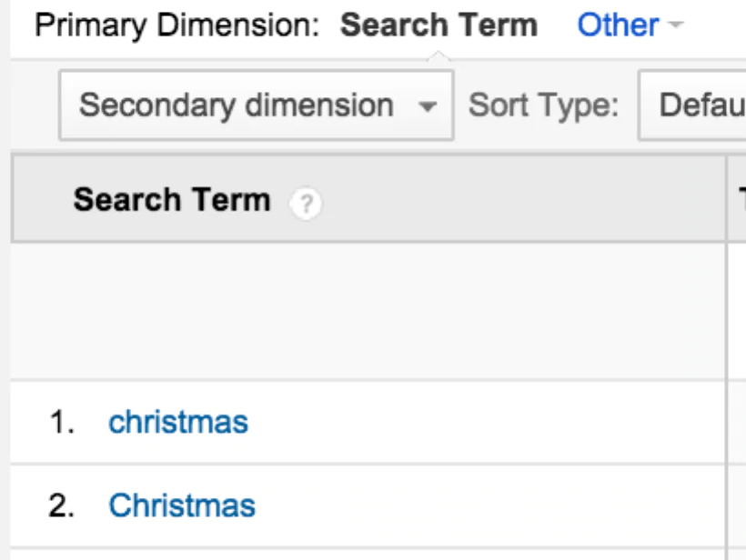Click the cut-off column header right of Search Term
746x560 pixels.
tap(739, 200)
